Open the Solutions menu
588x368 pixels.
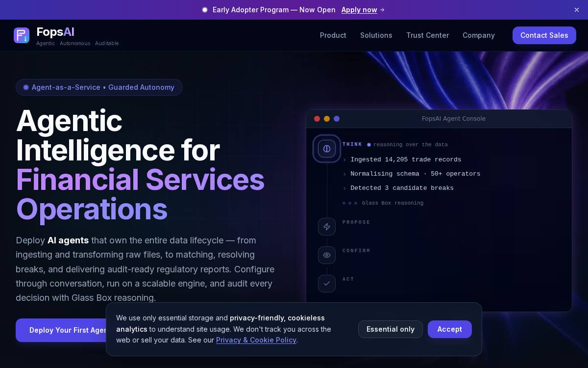pyautogui.click(x=376, y=35)
